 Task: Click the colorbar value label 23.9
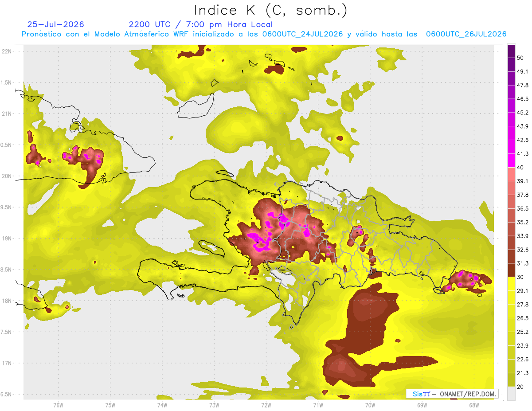click(523, 346)
